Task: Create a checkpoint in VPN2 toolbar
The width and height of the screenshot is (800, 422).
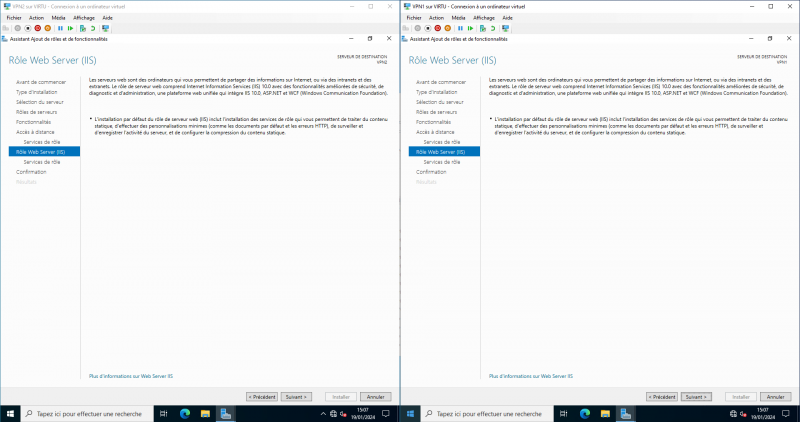Action: (x=83, y=29)
